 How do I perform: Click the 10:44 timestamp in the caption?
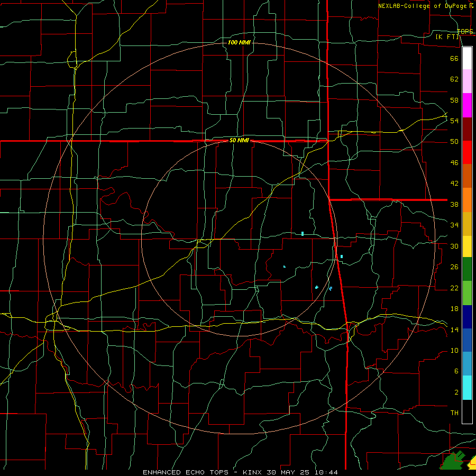[x=326, y=472]
